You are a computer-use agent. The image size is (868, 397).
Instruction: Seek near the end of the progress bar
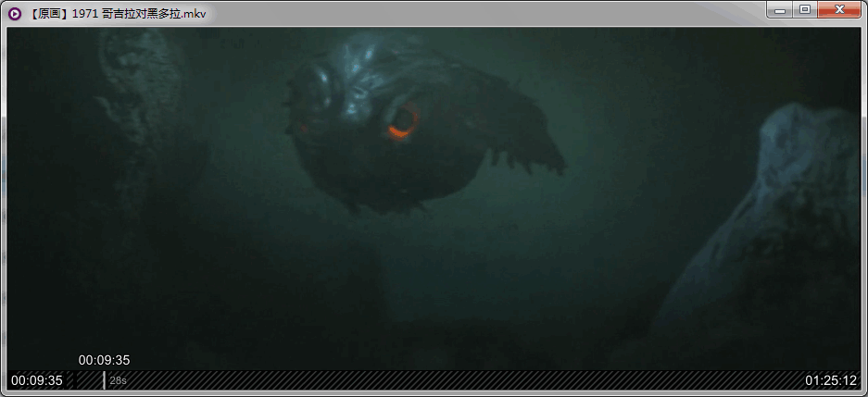pyautogui.click(x=787, y=380)
